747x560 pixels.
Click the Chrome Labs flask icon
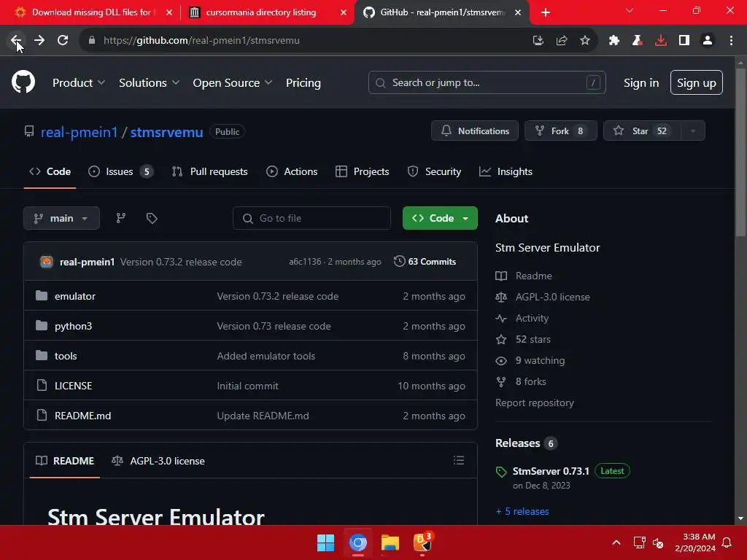pos(638,41)
